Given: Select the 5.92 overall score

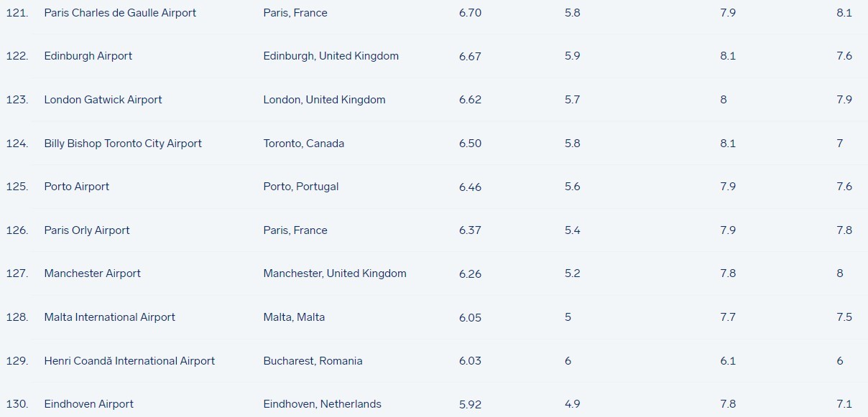Looking at the screenshot, I should (470, 404).
